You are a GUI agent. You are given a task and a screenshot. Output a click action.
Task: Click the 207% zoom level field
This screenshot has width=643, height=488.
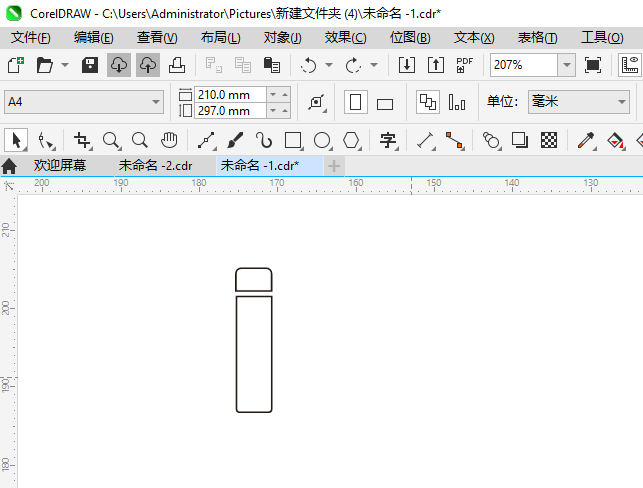pos(524,65)
